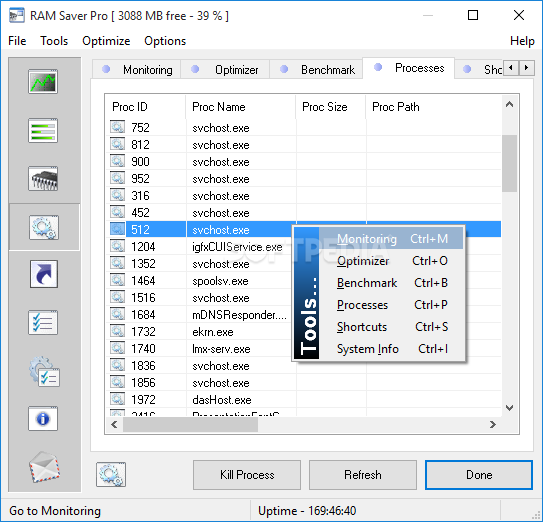Select the spoolsv.exe process row
This screenshot has height=522, width=543.
tap(305, 281)
